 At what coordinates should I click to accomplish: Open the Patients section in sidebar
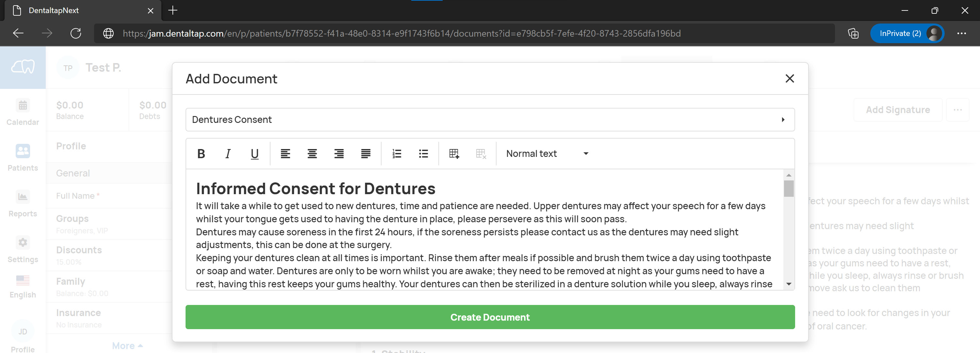(23, 158)
